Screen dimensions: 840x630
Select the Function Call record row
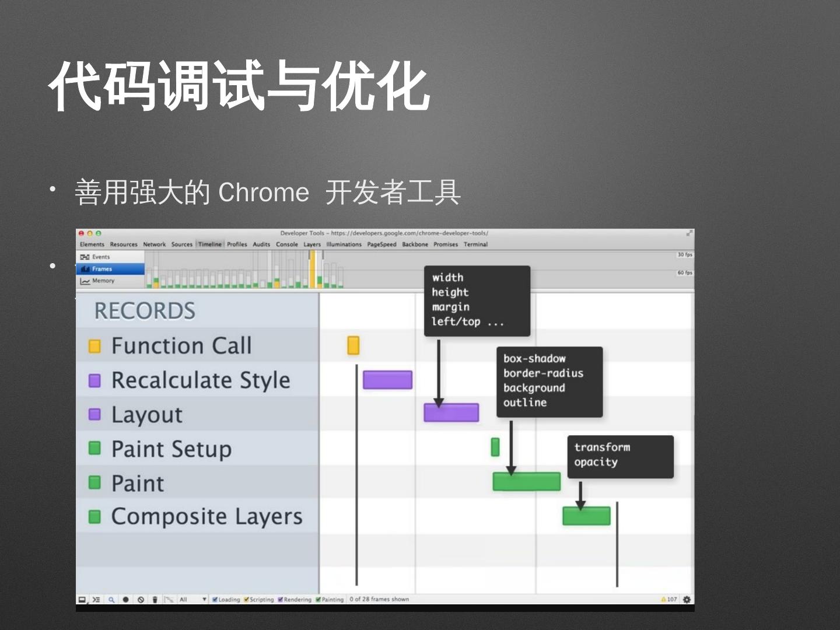[x=197, y=346]
